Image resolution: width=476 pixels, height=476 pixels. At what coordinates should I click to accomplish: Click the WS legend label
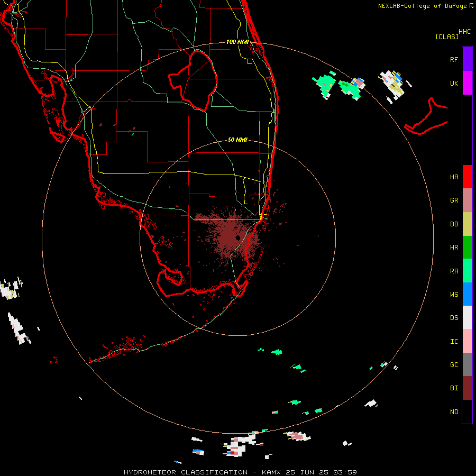[x=454, y=294]
